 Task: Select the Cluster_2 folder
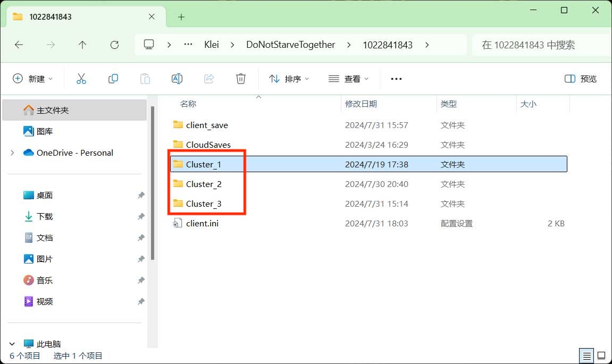coord(369,184)
